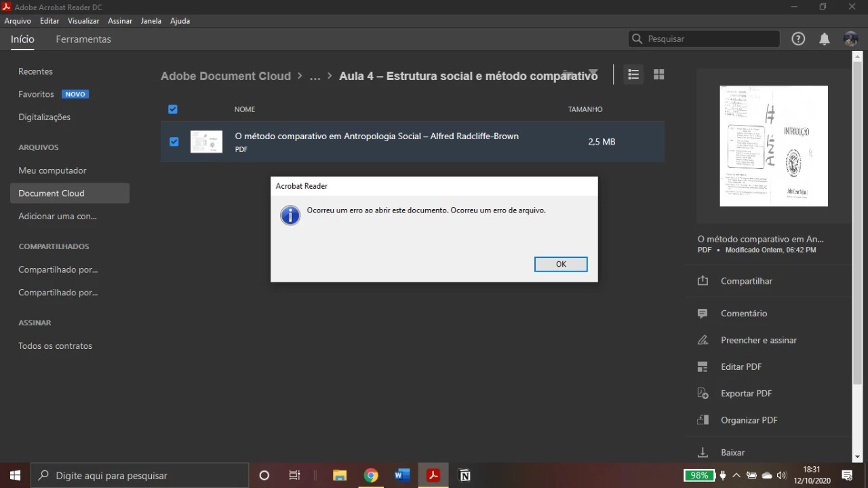Viewport: 868px width, 488px height.
Task: Open the Arquivo menu
Action: pos(18,21)
